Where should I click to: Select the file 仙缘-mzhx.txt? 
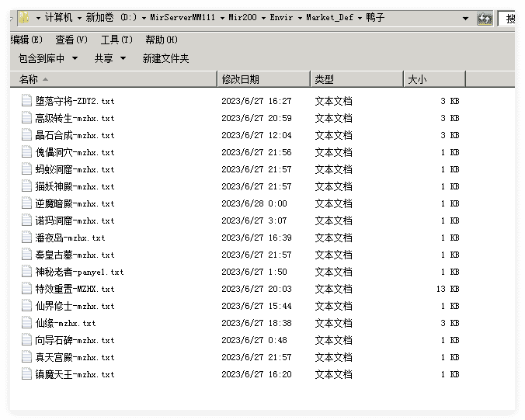pyautogui.click(x=65, y=323)
